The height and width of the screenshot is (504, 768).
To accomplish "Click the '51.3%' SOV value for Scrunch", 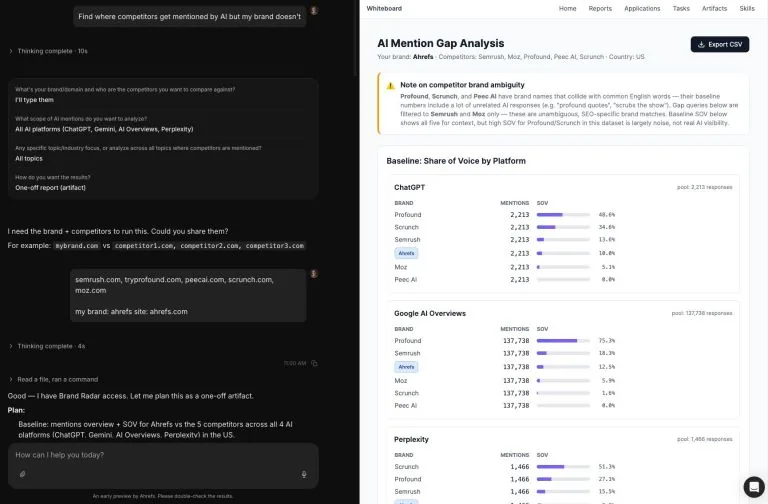I will tap(606, 467).
